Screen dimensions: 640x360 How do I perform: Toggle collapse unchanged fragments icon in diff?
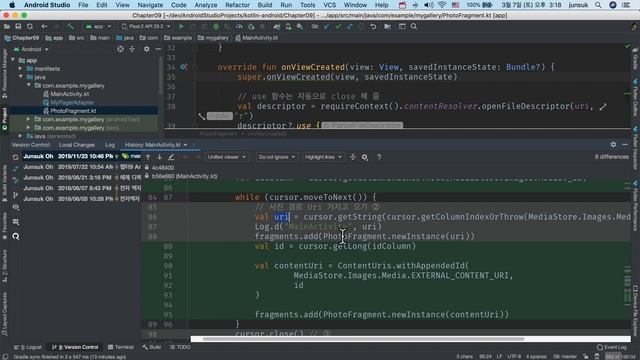pos(353,157)
